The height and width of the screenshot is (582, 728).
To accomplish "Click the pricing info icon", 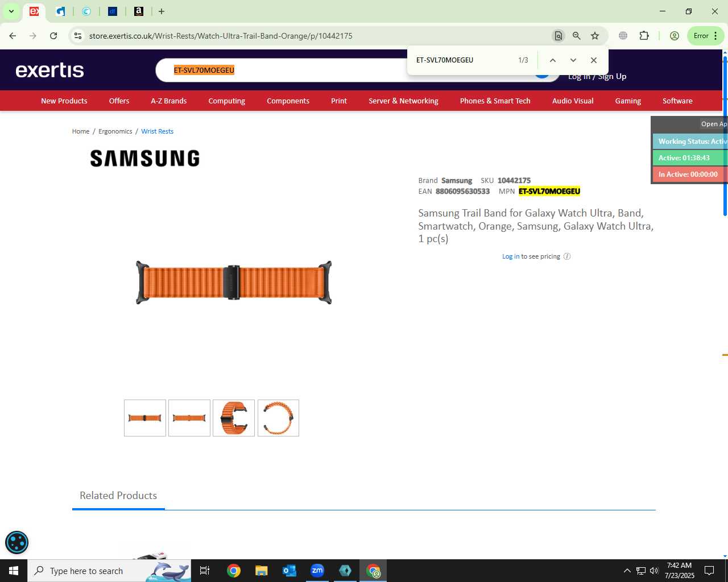I will pos(567,256).
